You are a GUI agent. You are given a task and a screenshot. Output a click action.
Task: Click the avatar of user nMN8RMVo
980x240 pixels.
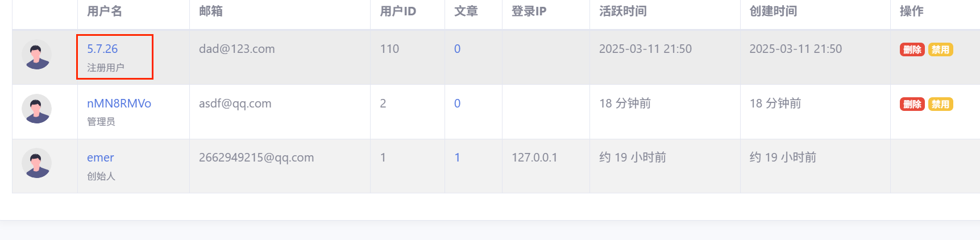[36, 109]
